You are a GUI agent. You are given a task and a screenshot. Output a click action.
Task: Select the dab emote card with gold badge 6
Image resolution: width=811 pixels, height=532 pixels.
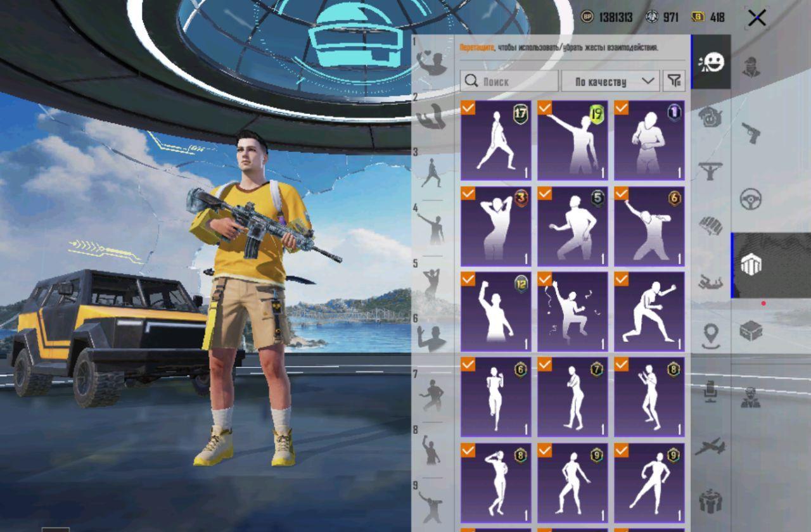[x=649, y=226]
